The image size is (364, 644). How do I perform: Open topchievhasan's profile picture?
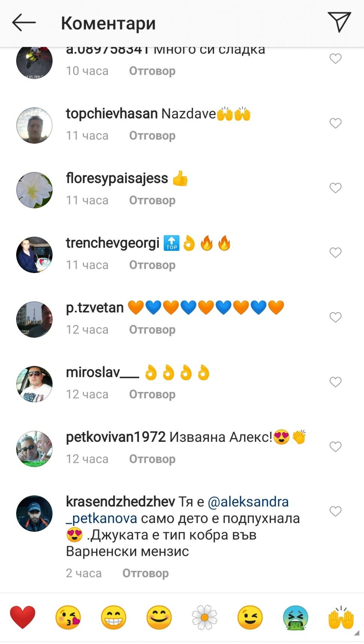click(34, 125)
